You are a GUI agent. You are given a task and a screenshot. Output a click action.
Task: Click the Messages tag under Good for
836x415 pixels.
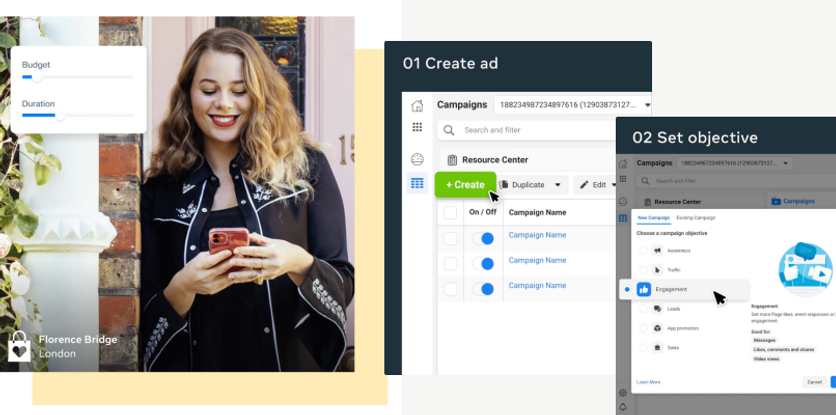click(765, 340)
